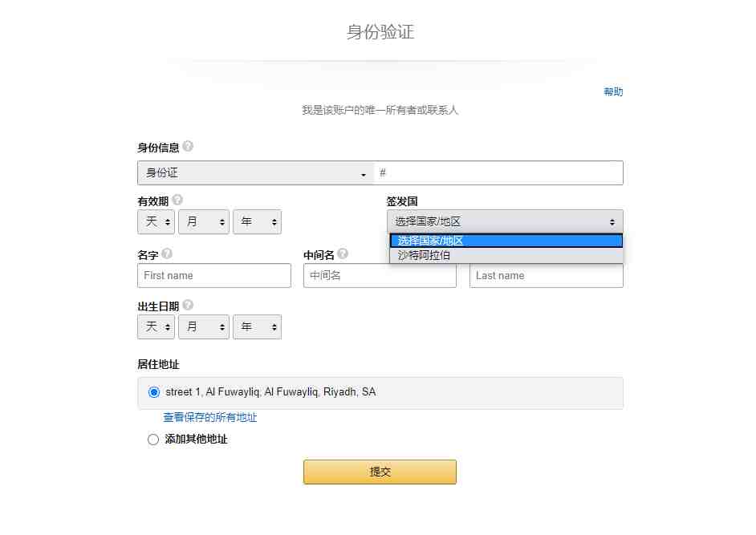Open 查看保存的所有地址 link

coord(209,417)
